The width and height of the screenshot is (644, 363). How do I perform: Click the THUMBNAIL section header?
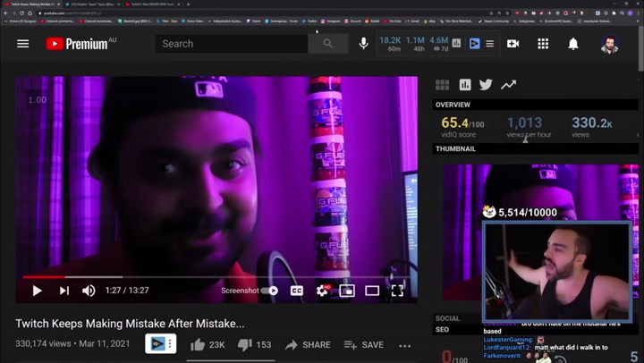click(535, 148)
